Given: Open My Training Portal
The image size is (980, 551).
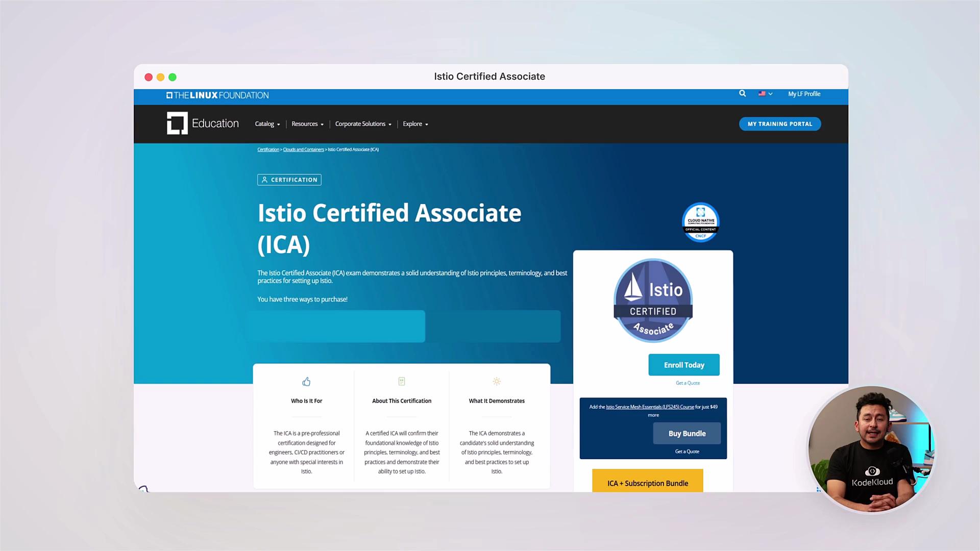Looking at the screenshot, I should click(x=780, y=124).
